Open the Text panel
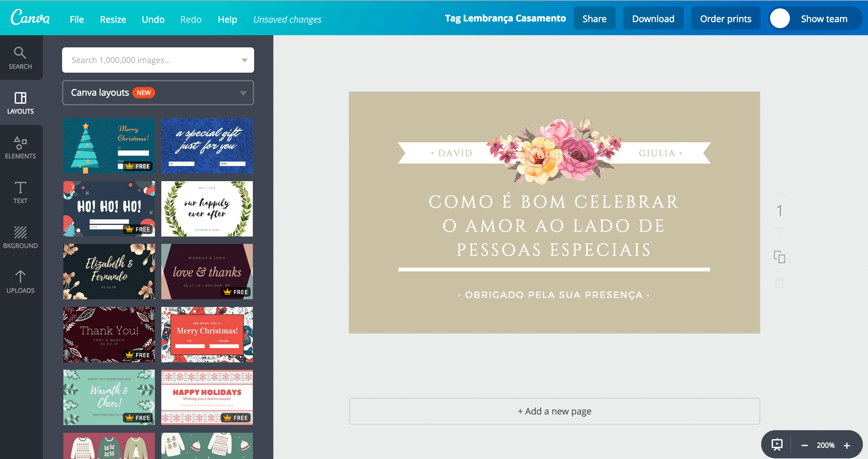Viewport: 868px width, 459px height. tap(20, 192)
